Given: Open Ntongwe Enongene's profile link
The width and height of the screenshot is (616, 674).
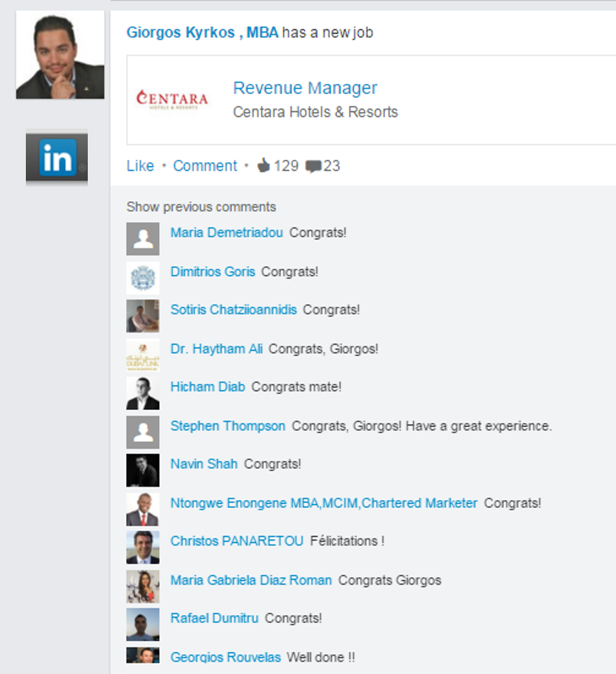Looking at the screenshot, I should 324,503.
